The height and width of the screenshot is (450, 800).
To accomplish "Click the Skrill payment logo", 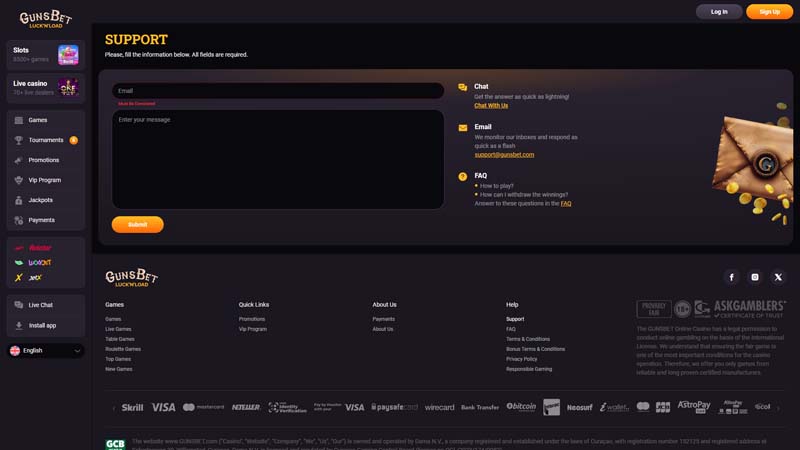I will point(133,407).
